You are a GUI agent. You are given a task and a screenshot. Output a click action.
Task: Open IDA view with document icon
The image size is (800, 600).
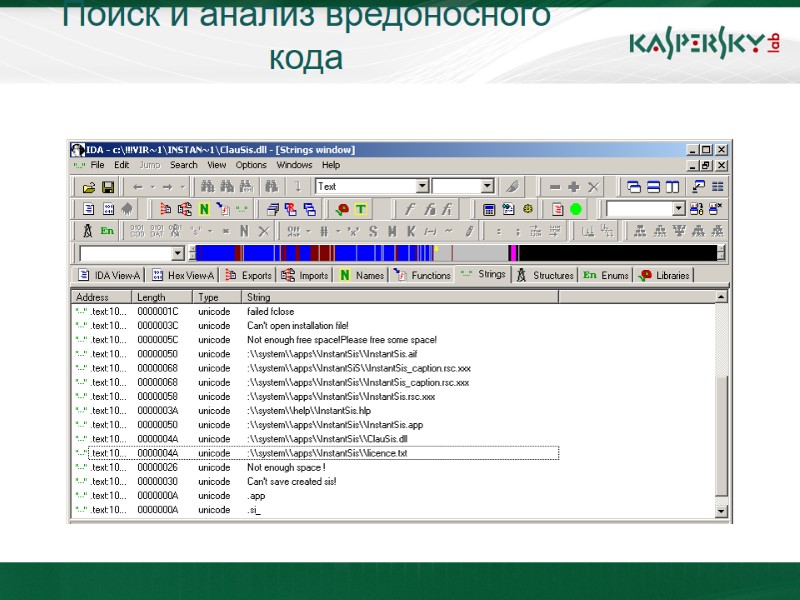tap(89, 209)
